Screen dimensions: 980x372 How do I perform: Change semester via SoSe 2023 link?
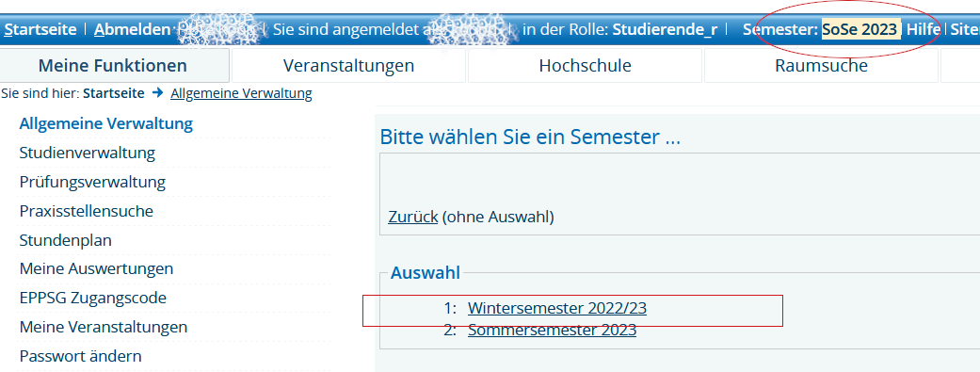(x=860, y=29)
